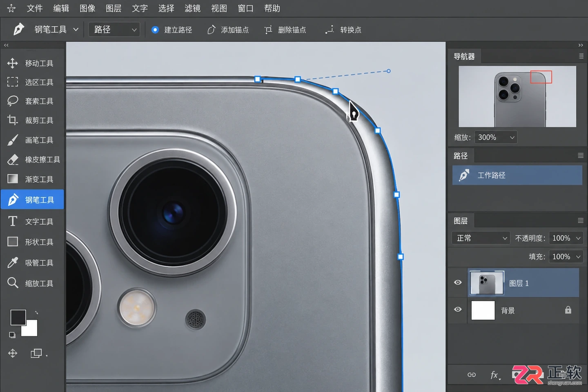Pick the 吸管工具 eyedropper tool
The image size is (588, 392).
pos(31,263)
